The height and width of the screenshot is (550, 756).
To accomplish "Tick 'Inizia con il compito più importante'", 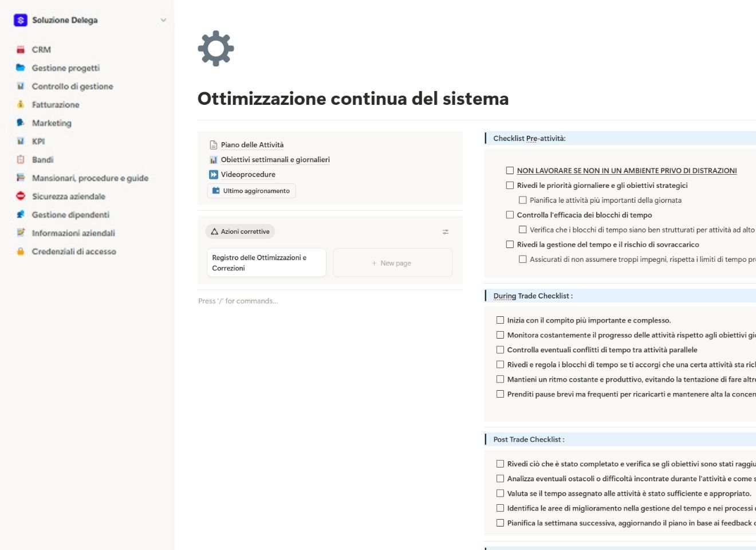I will (500, 320).
